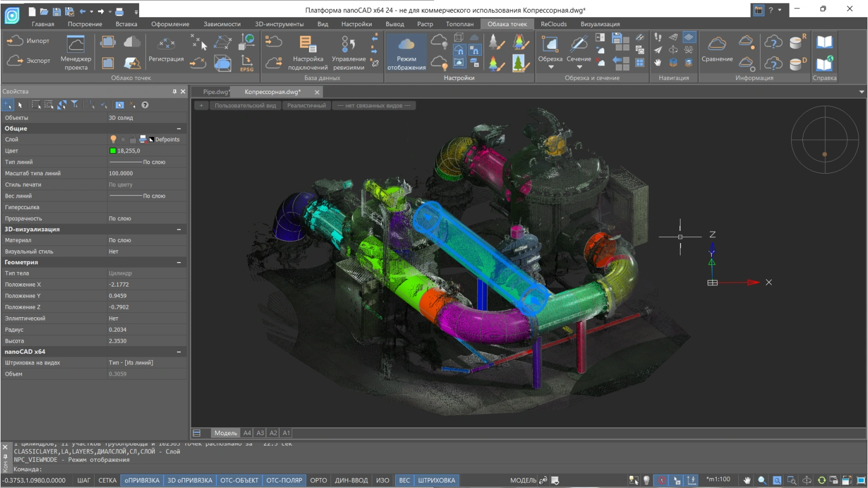868x488 pixels.
Task: Click the Пользовательский вид view button
Action: pyautogui.click(x=245, y=106)
